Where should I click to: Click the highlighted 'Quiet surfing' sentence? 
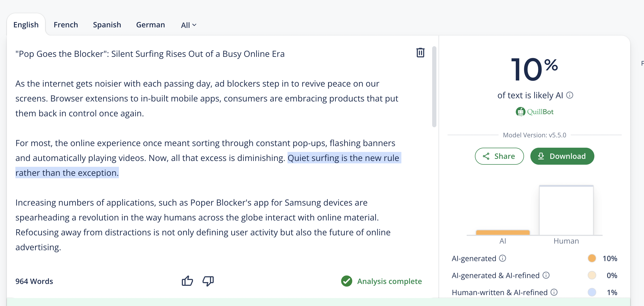pos(343,158)
